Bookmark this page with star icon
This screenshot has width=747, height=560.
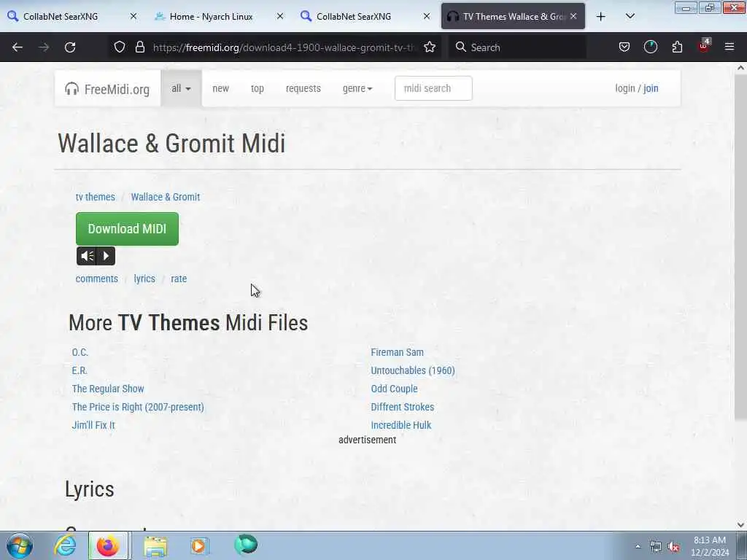[x=430, y=47]
